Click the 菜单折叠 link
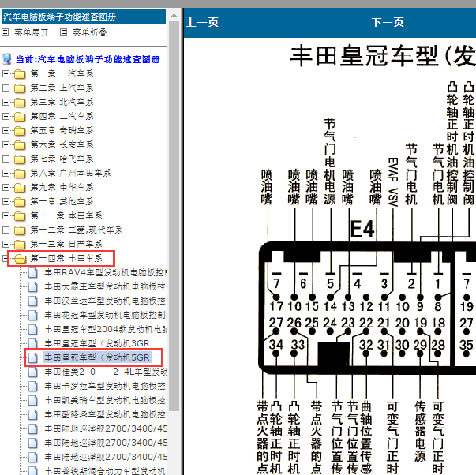476x475 pixels. coord(90,32)
